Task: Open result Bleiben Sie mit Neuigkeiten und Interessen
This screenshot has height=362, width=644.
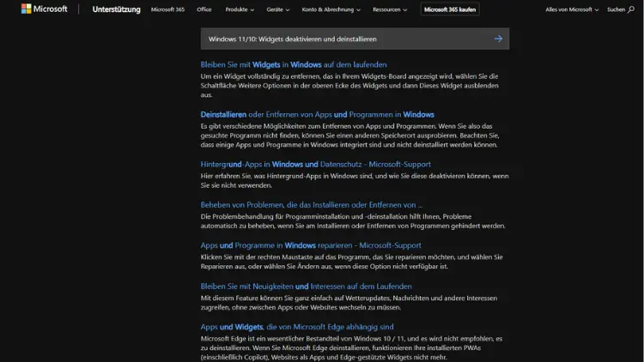Action: (306, 286)
